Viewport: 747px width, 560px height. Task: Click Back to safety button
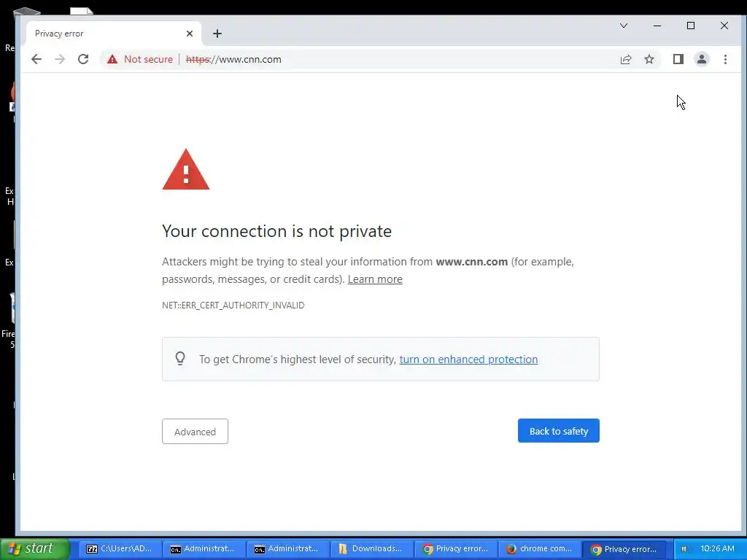click(x=558, y=431)
